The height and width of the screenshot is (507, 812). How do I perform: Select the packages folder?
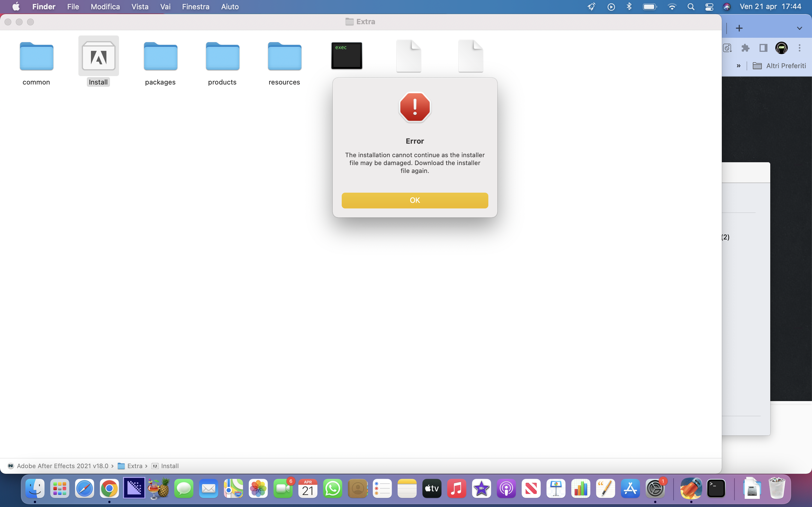pyautogui.click(x=160, y=56)
